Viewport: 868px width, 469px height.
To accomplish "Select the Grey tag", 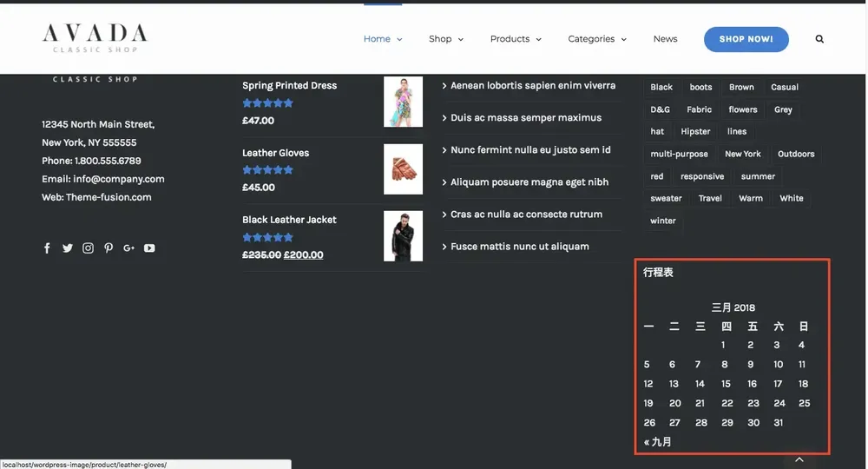I will tap(783, 109).
